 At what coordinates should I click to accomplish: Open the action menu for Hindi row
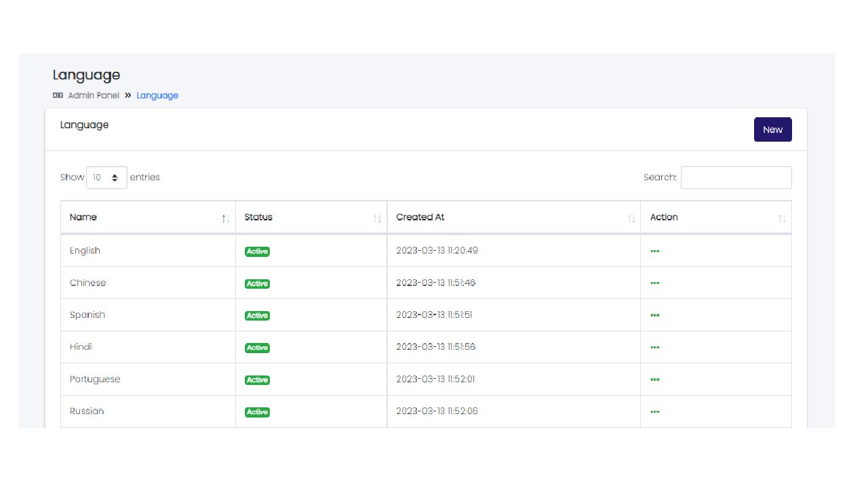coord(654,348)
